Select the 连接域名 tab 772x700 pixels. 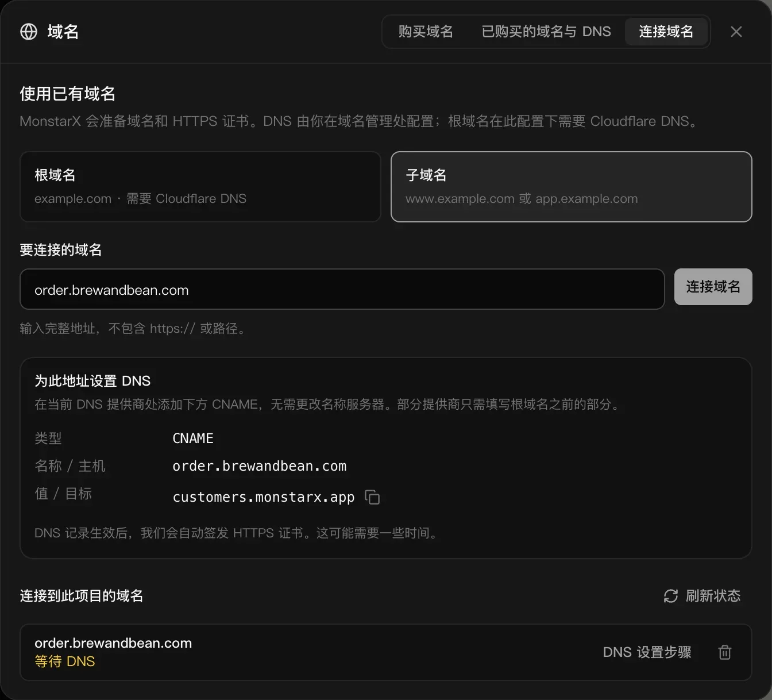[x=666, y=32]
